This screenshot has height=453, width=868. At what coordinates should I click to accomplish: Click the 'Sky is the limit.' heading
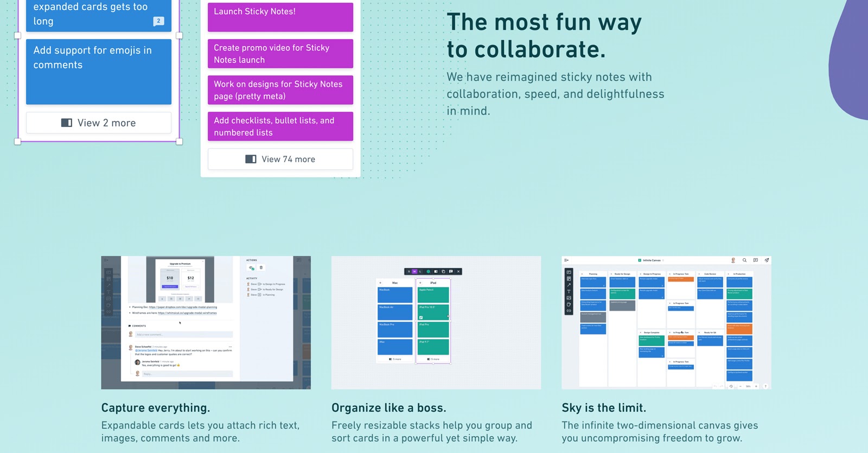pos(604,407)
